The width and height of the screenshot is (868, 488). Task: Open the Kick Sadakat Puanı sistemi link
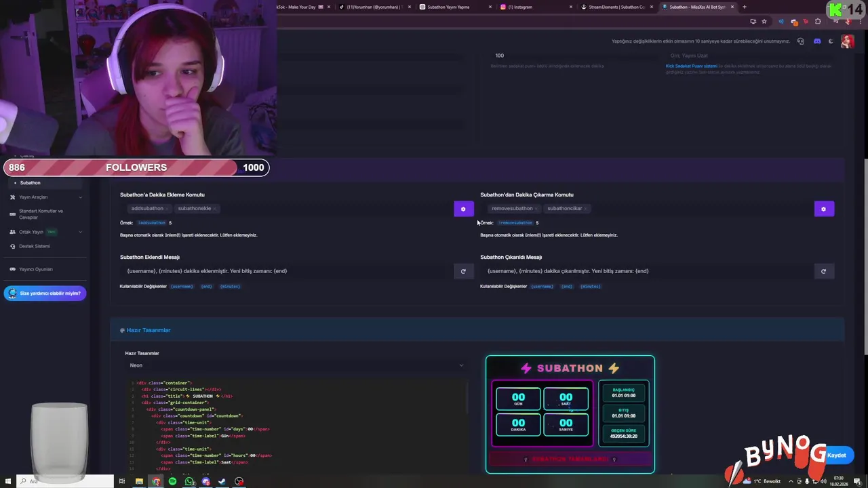[x=691, y=66]
